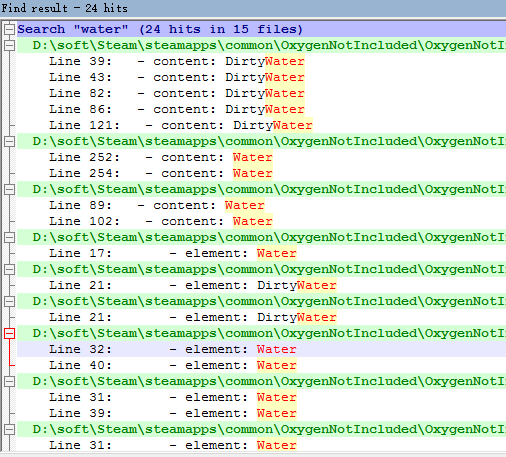Select highlighted result Line 32 element Water

pyautogui.click(x=261, y=349)
